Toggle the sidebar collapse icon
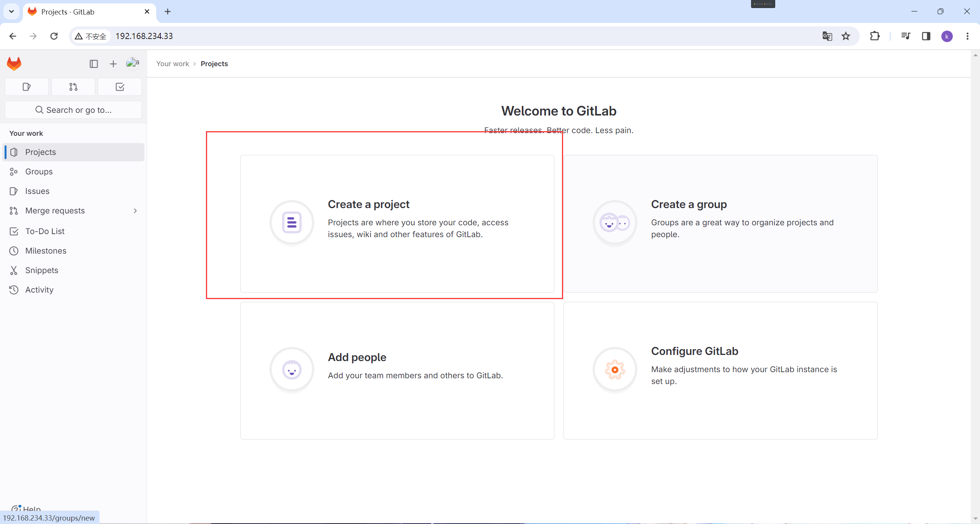The width and height of the screenshot is (980, 524). pos(94,64)
